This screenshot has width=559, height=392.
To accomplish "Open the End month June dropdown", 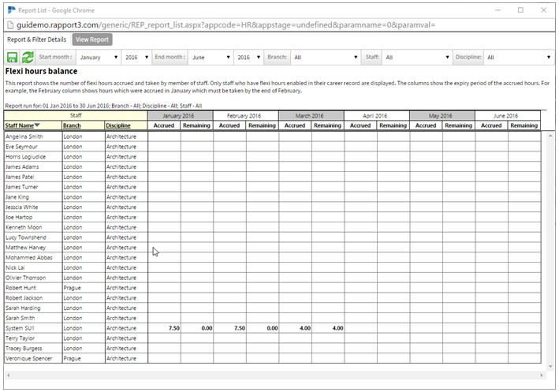I will 211,58.
